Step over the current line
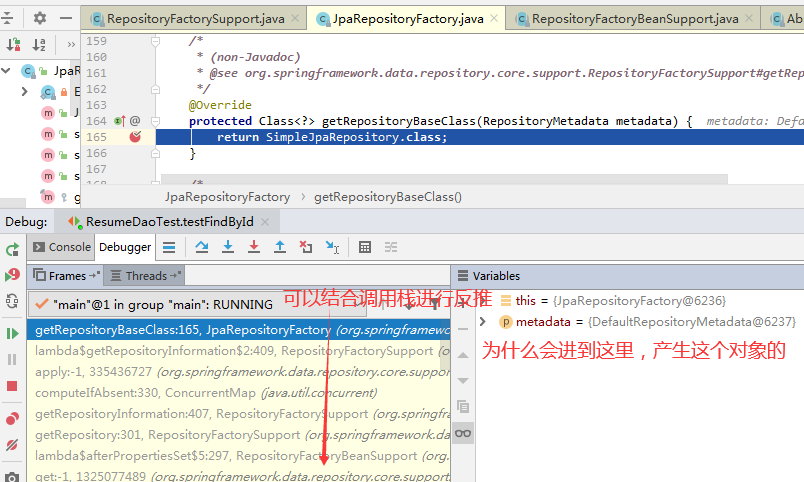This screenshot has width=804, height=482. (202, 248)
